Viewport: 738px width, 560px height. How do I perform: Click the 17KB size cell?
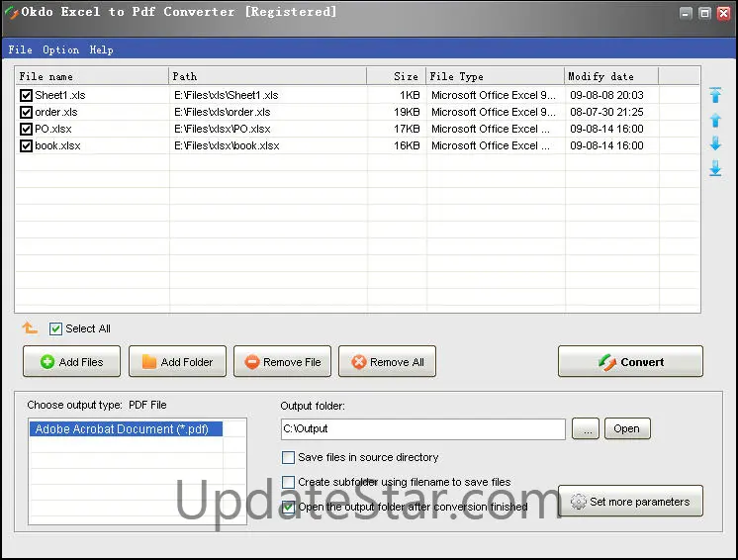click(407, 129)
